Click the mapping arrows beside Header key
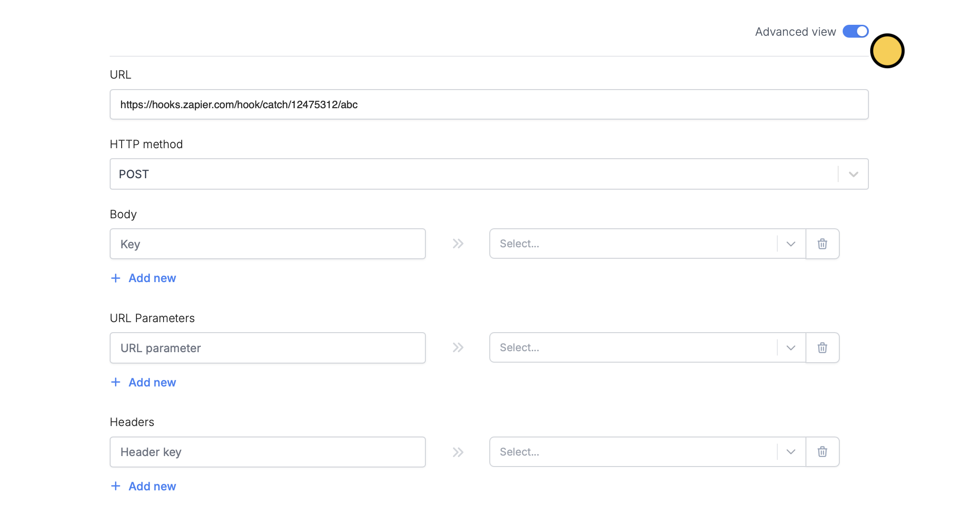This screenshot has width=980, height=508. [458, 452]
